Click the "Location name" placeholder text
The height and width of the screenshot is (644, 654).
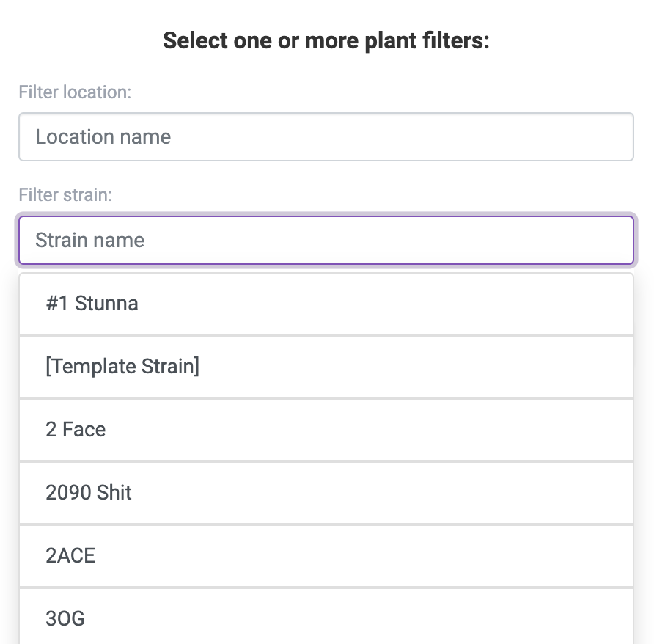tap(103, 137)
